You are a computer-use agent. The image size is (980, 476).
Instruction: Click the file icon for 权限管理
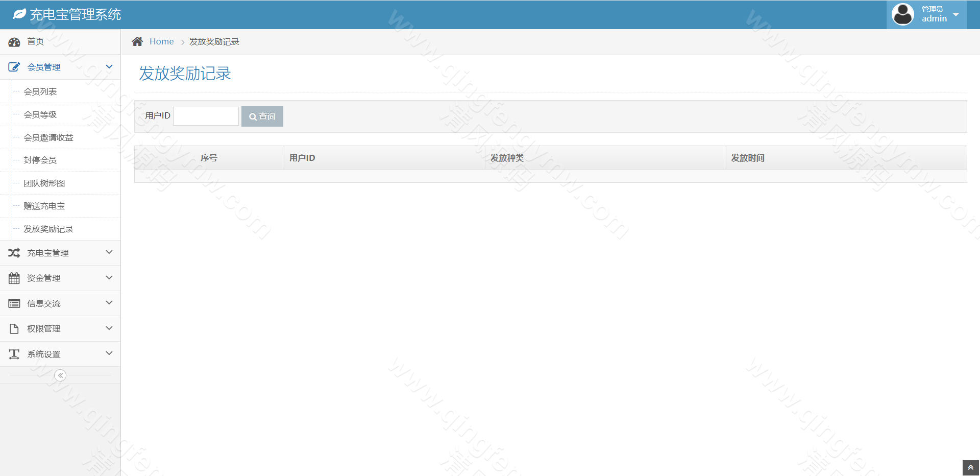pyautogui.click(x=14, y=329)
